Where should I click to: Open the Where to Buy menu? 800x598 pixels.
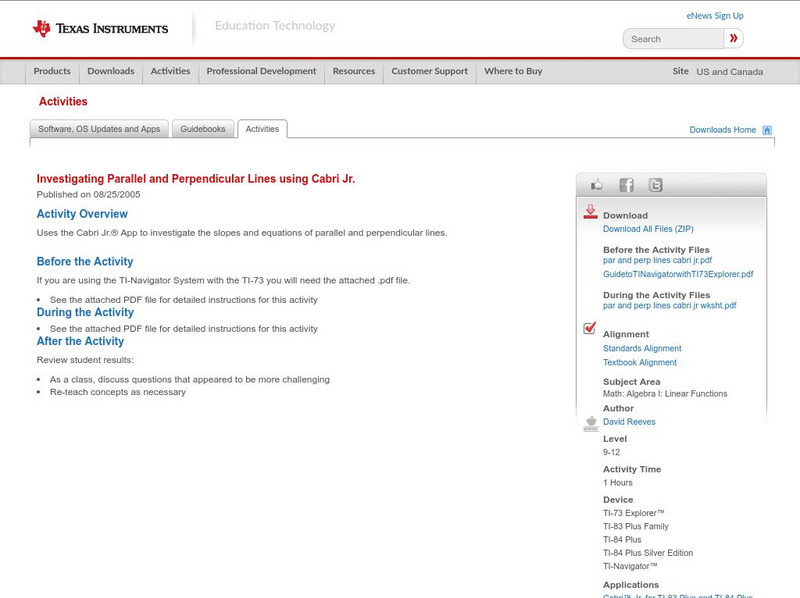click(x=513, y=71)
